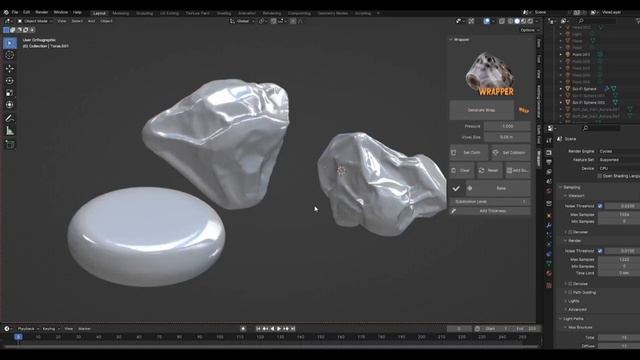Open Render Engine Cycles dropdown

click(618, 151)
